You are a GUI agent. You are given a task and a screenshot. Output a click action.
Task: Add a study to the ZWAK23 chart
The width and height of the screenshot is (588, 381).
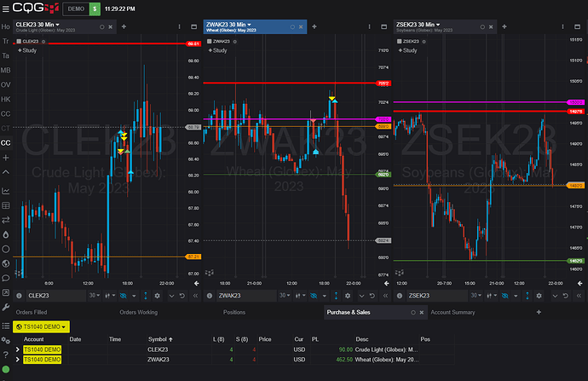point(217,50)
